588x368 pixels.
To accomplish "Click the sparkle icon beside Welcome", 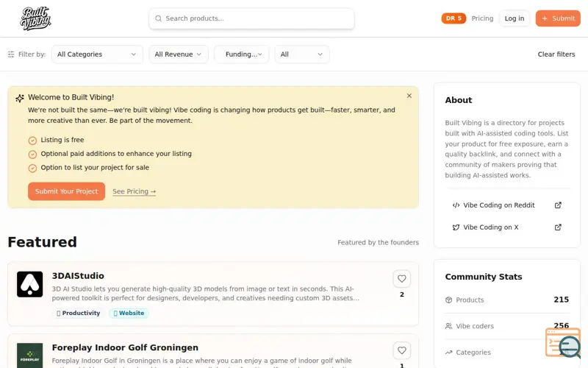I will (x=20, y=99).
